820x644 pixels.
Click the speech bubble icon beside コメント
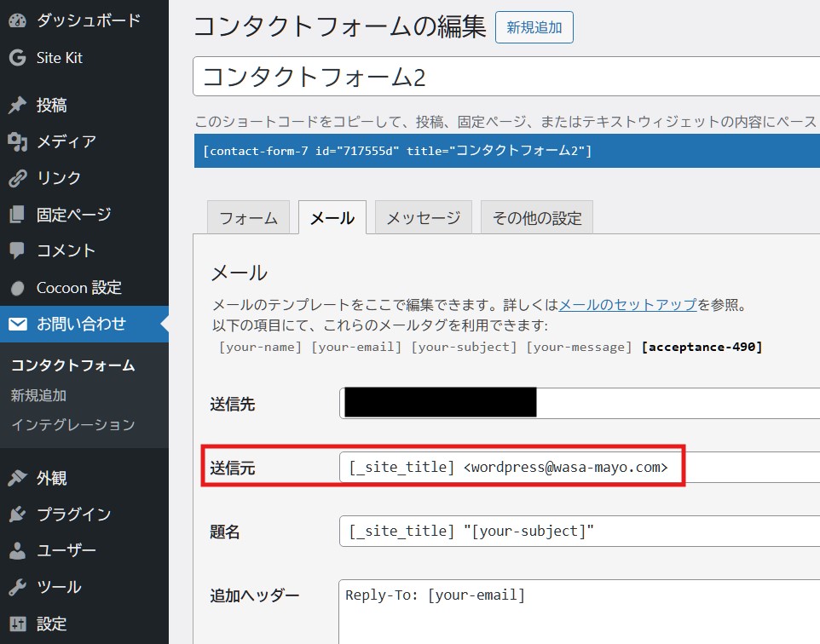click(17, 251)
